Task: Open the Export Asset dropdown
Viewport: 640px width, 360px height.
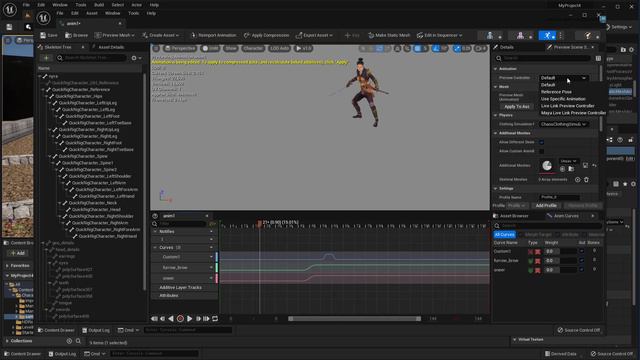Action: point(314,36)
